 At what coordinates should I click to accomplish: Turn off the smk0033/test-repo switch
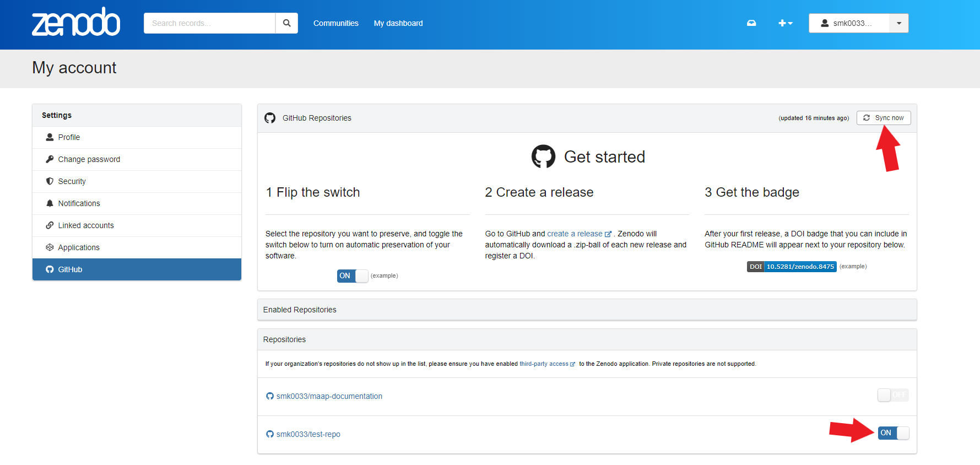pos(894,433)
